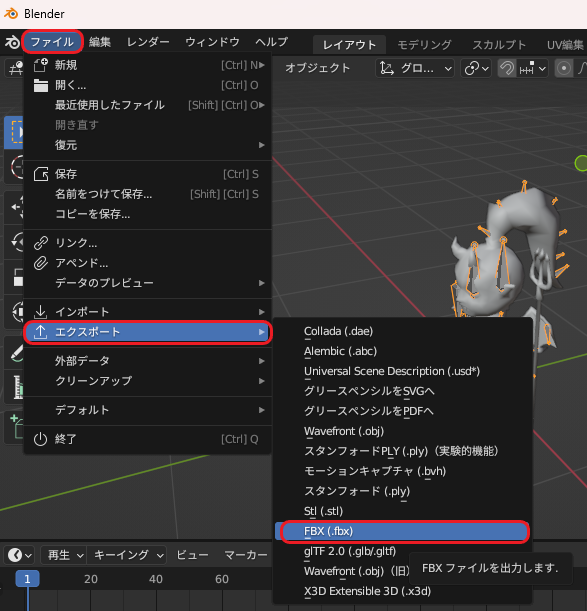
Task: Toggle the snap magnet icon
Action: click(x=507, y=69)
